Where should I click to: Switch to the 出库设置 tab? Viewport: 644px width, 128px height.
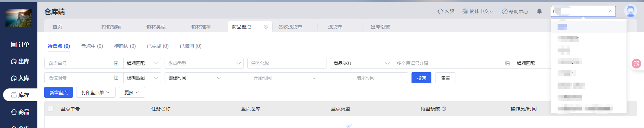pos(380,27)
